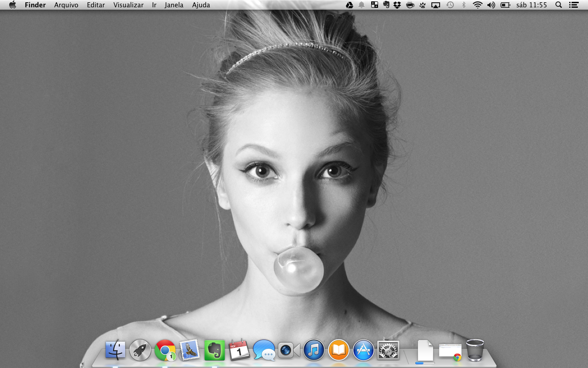Open the Time Machine menu bar icon
Viewport: 588px width, 368px height.
click(450, 5)
